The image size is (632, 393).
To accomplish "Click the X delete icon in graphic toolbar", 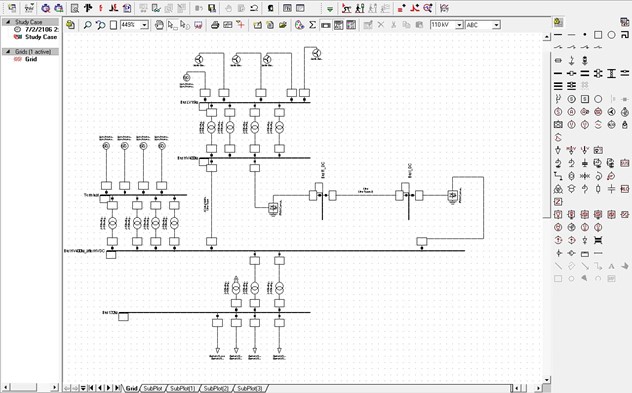I will point(380,25).
